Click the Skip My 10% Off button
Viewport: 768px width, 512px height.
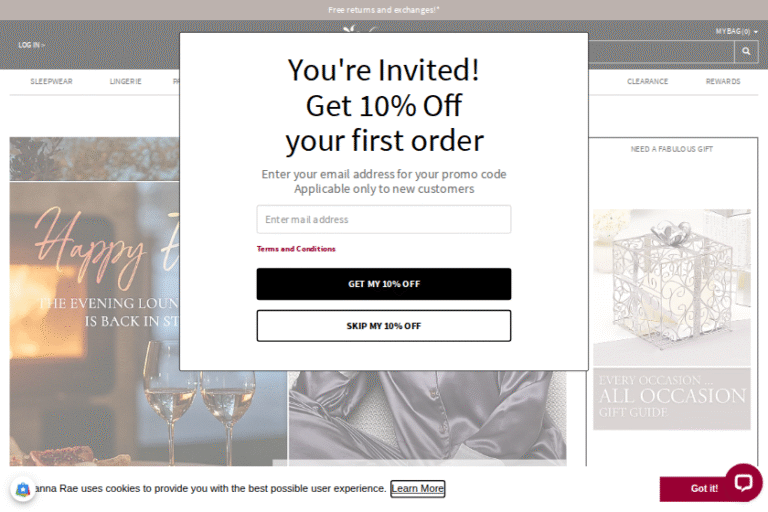coord(384,326)
